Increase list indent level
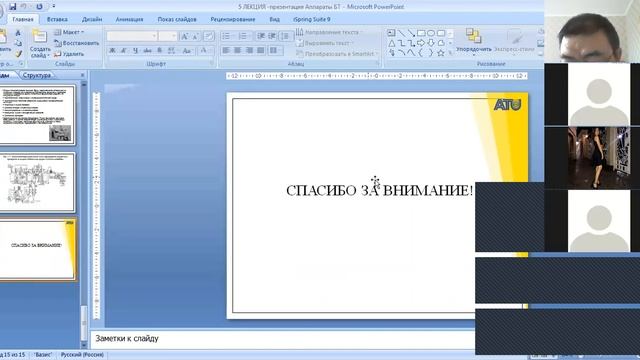This screenshot has width=640, height=360. click(272, 36)
